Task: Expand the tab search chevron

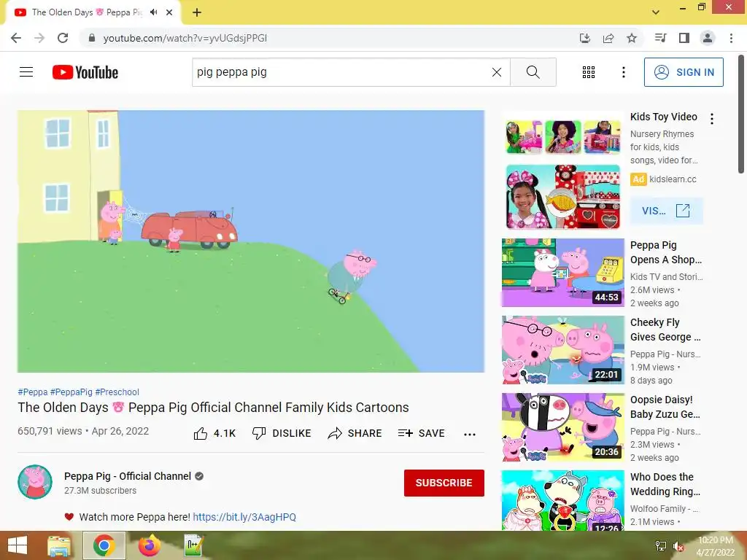Action: click(656, 12)
